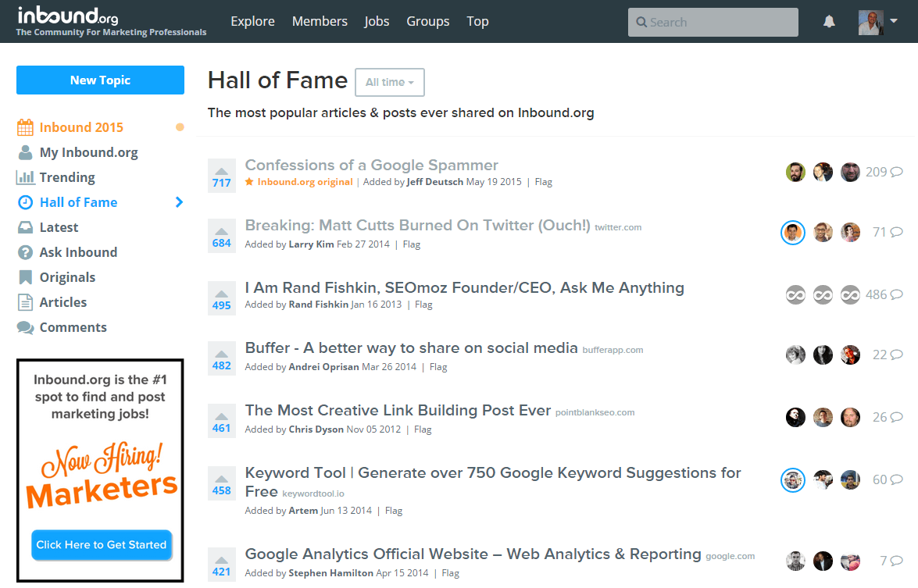Click the Articles document icon

(25, 302)
